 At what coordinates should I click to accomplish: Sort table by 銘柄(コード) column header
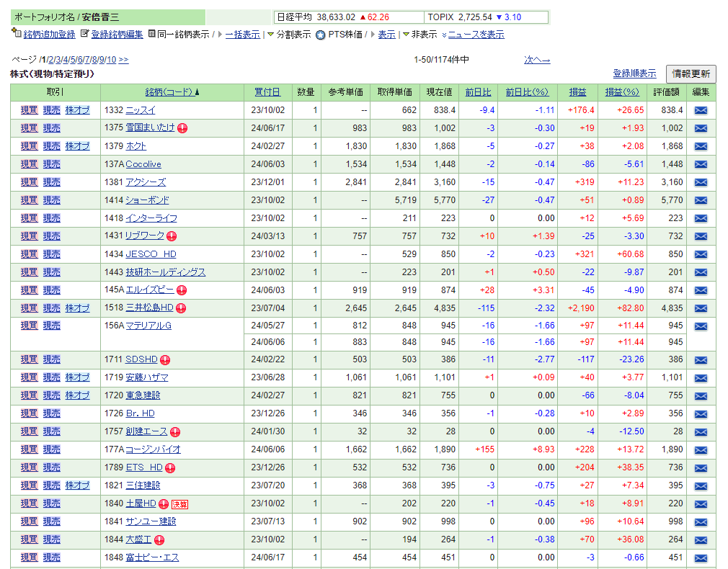(x=169, y=92)
